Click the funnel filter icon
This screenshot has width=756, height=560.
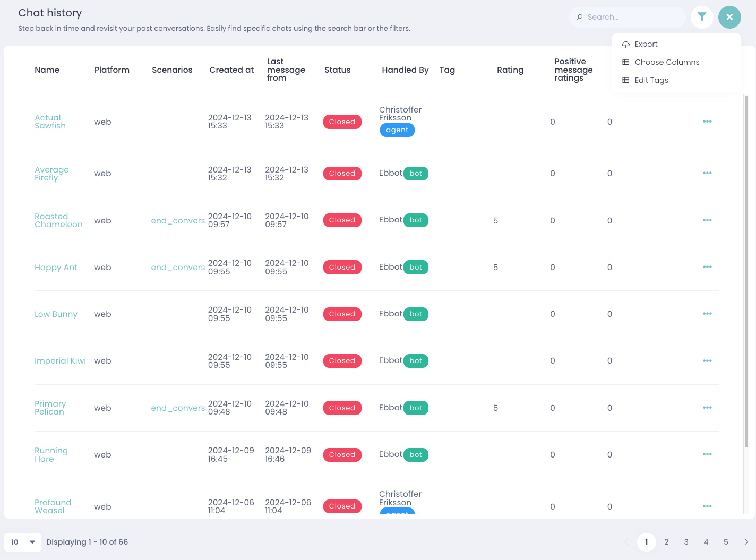pos(702,17)
